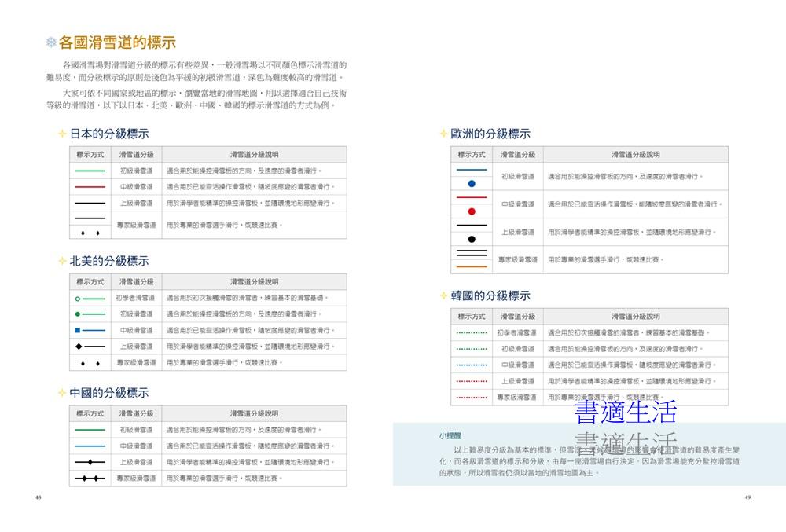
Task: Click the main title 各國滑雪道的標示
Action: 117,42
